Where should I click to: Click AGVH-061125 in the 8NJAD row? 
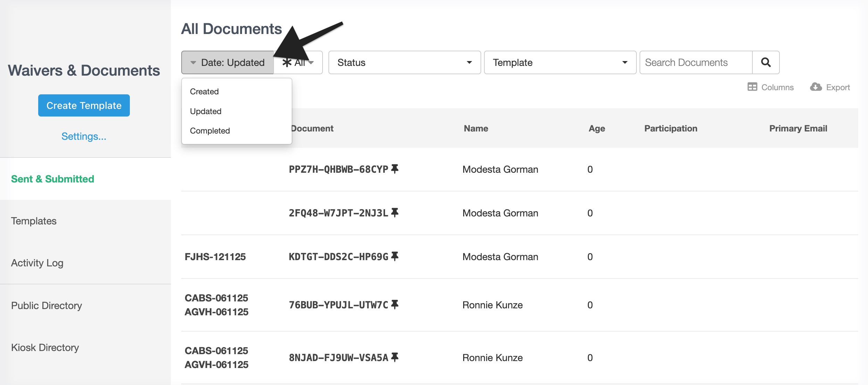216,365
